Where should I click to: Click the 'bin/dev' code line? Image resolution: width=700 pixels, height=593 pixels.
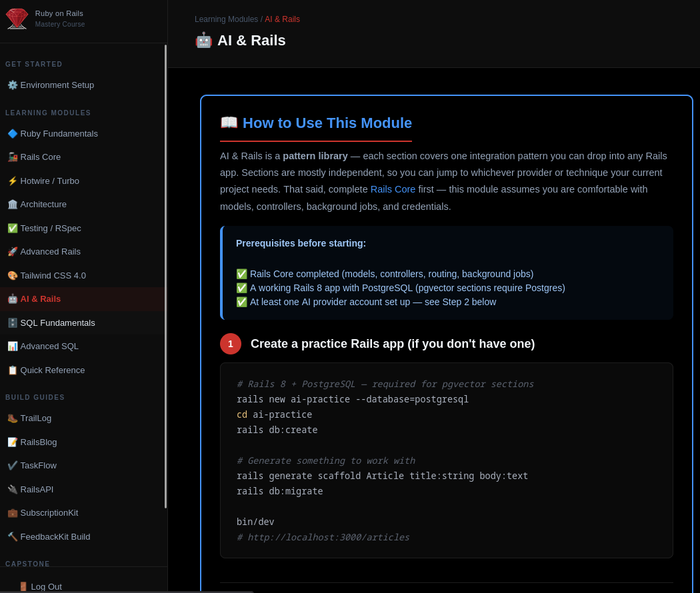pyautogui.click(x=255, y=522)
